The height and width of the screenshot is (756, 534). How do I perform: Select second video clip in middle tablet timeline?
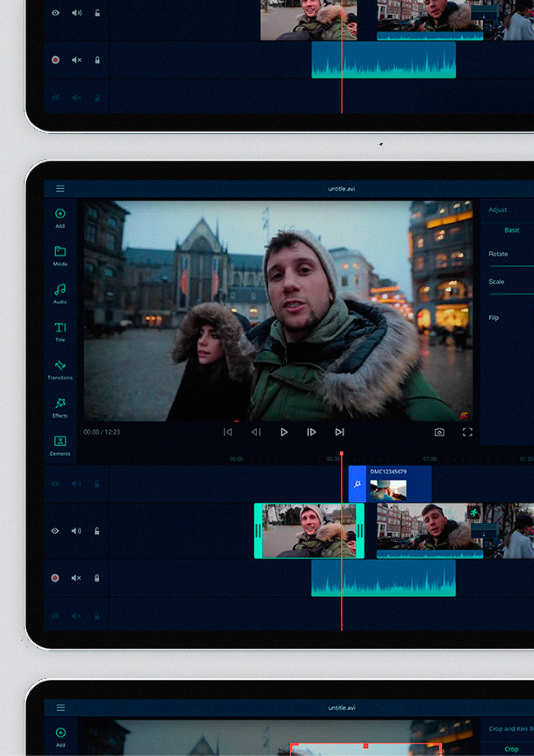430,531
